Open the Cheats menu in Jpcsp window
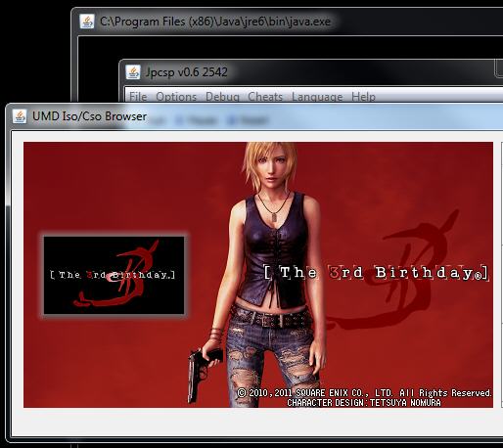The image size is (503, 448). [x=265, y=97]
